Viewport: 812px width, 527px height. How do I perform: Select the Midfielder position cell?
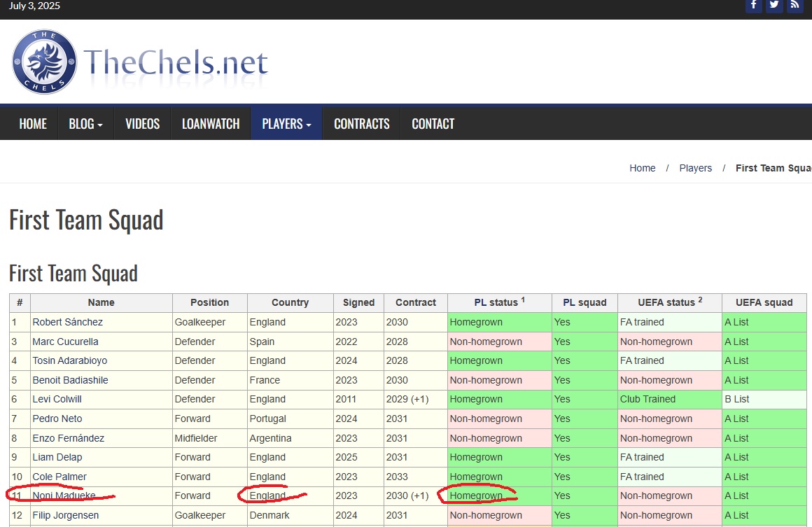click(210, 438)
